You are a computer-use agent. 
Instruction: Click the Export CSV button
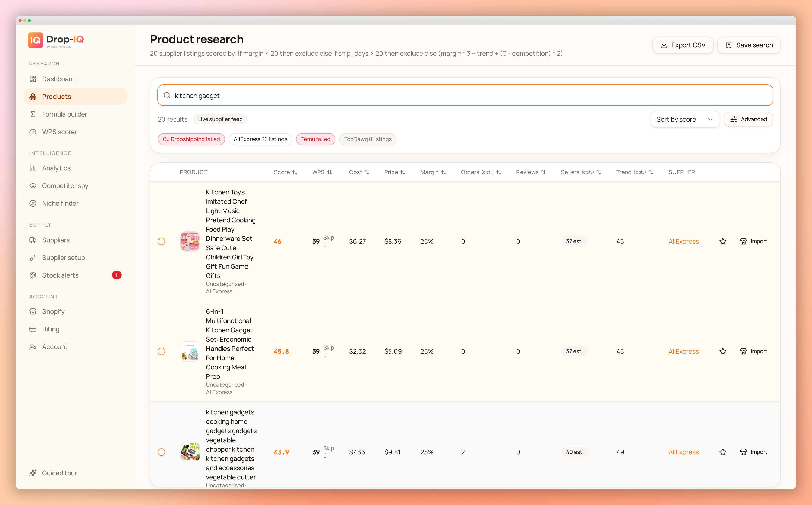click(x=683, y=45)
